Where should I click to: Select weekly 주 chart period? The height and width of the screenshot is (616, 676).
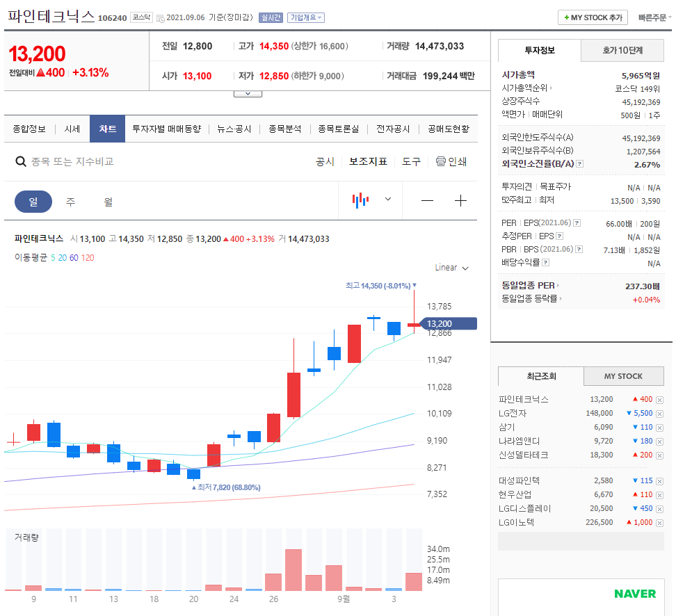(x=70, y=202)
